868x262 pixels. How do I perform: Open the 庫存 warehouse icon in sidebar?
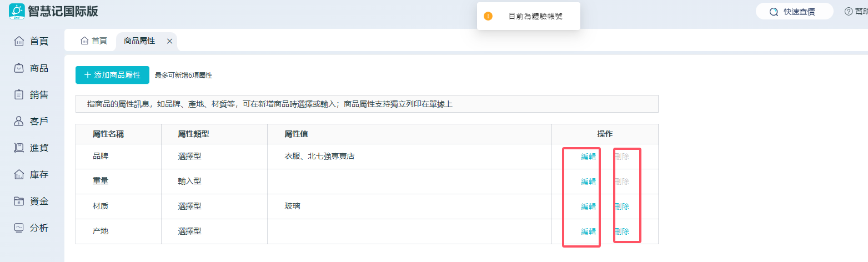19,175
